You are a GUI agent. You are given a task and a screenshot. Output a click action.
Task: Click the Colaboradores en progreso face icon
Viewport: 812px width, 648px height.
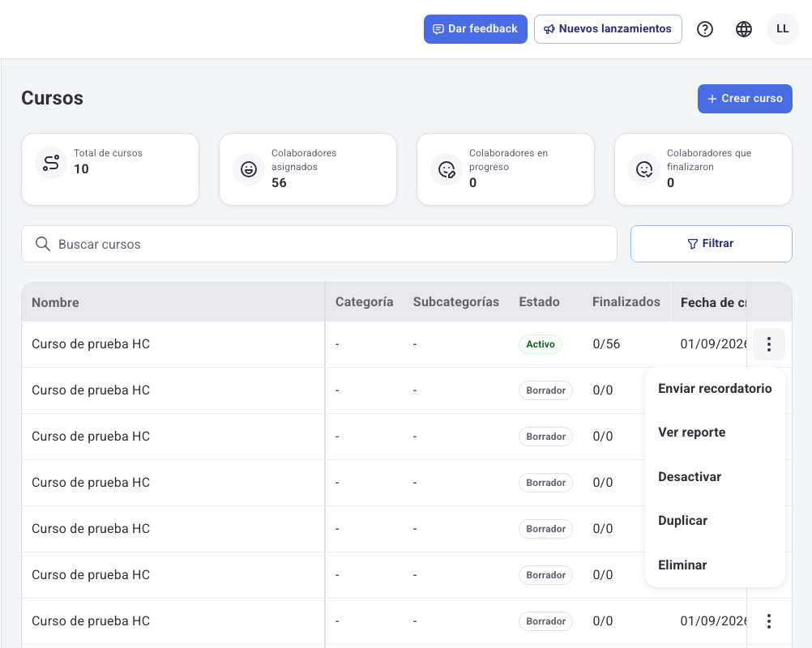coord(447,169)
